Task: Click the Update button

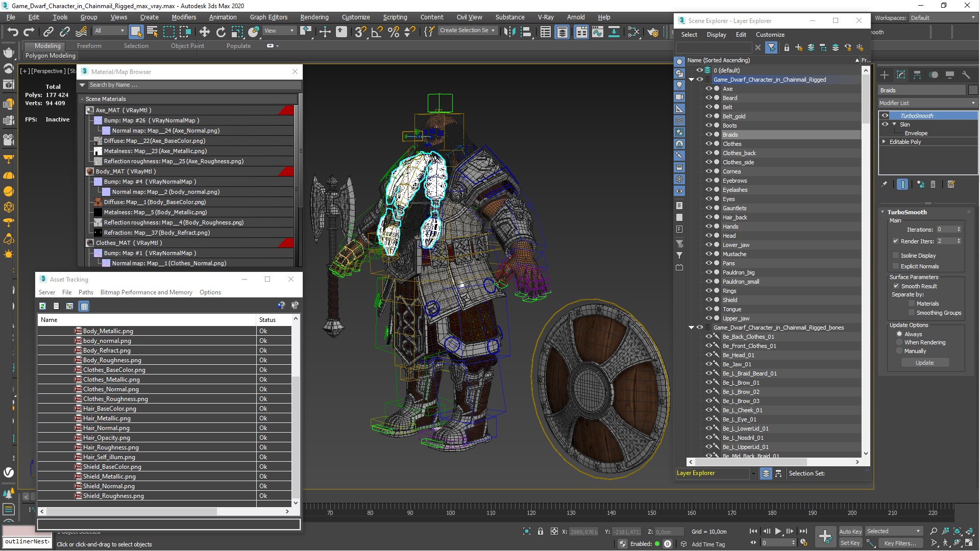Action: [924, 363]
